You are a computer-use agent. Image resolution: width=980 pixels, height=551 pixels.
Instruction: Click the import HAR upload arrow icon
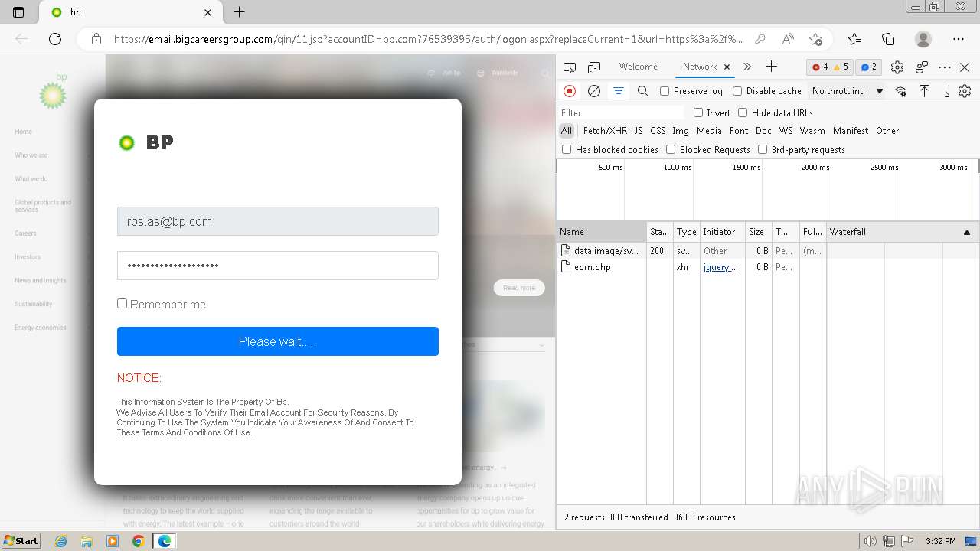pyautogui.click(x=925, y=91)
